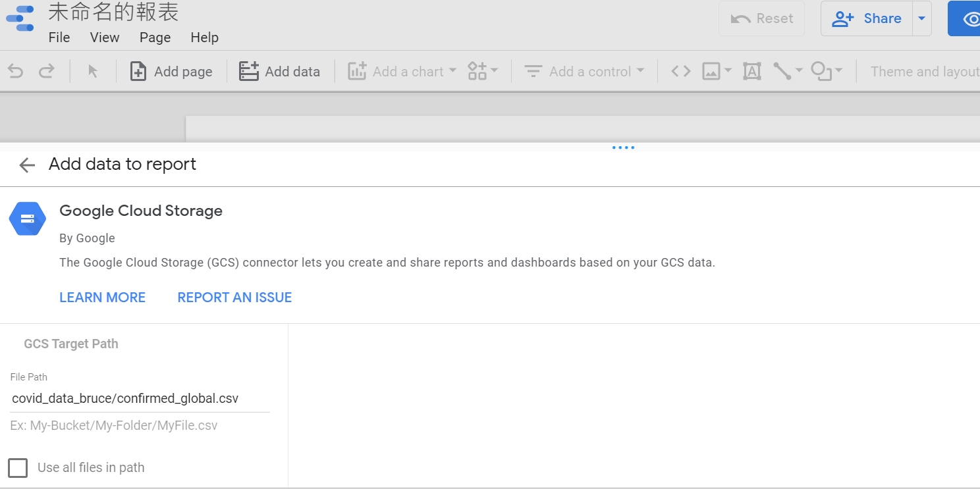Image resolution: width=980 pixels, height=497 pixels.
Task: Expand the shape tool dropdown arrow
Action: tap(838, 70)
